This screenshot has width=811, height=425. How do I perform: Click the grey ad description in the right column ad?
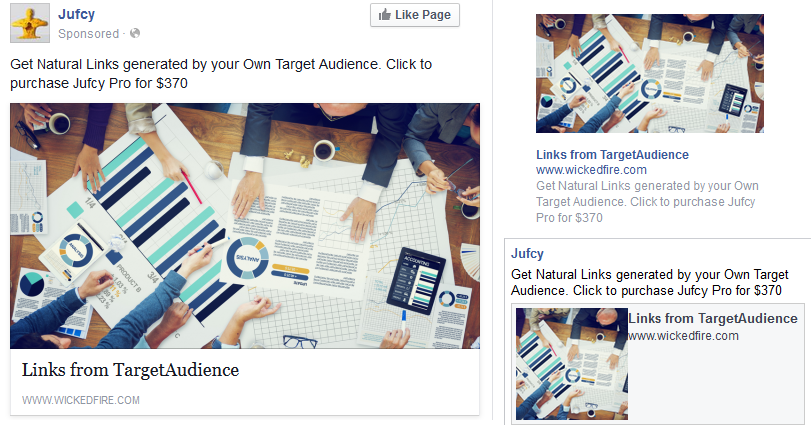tap(647, 202)
